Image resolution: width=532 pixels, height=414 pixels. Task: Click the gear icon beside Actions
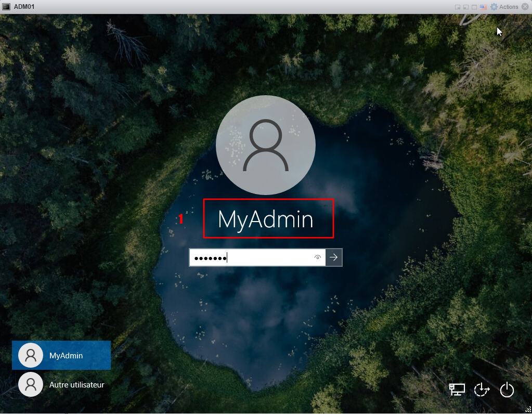[494, 7]
